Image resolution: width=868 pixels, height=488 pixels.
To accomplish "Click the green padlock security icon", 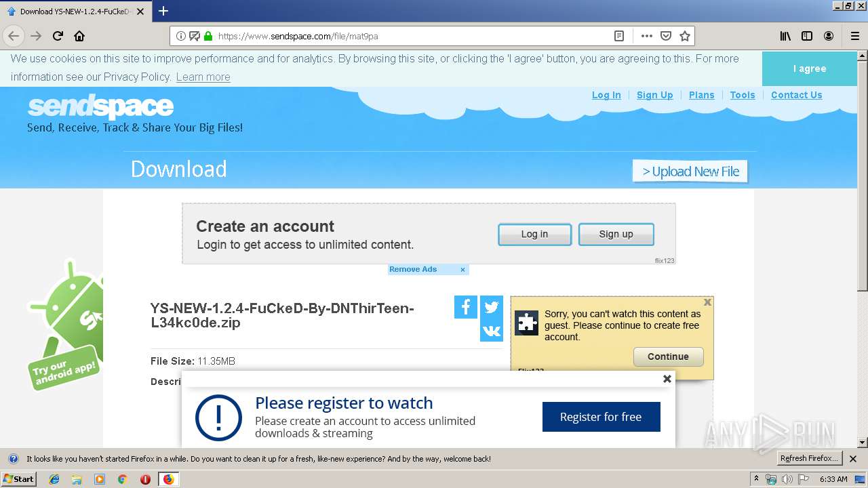I will tap(208, 36).
